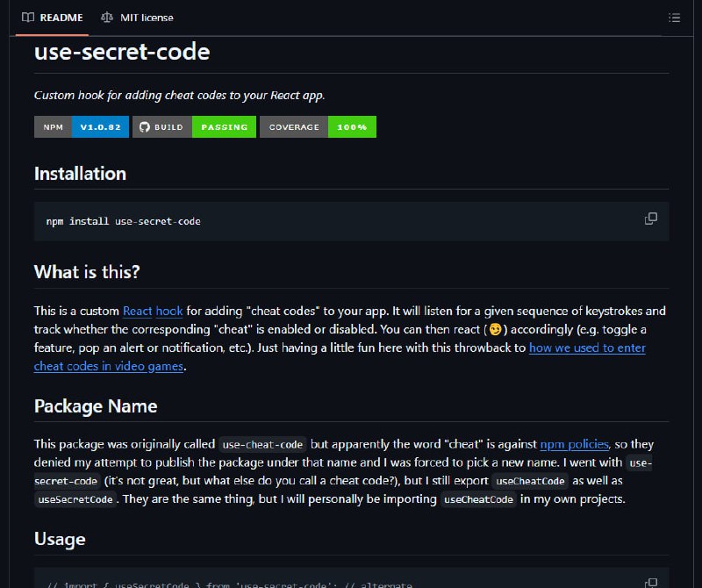Click the What is this? heading

[x=87, y=272]
